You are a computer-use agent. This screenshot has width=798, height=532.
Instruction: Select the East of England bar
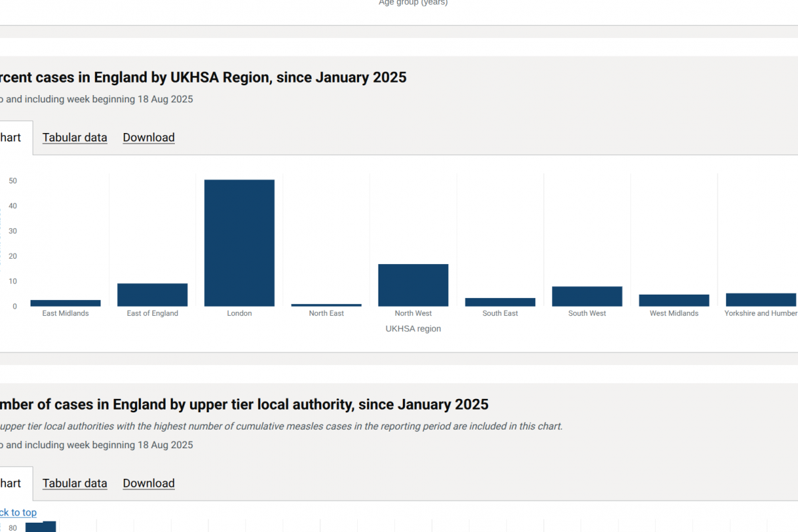152,295
